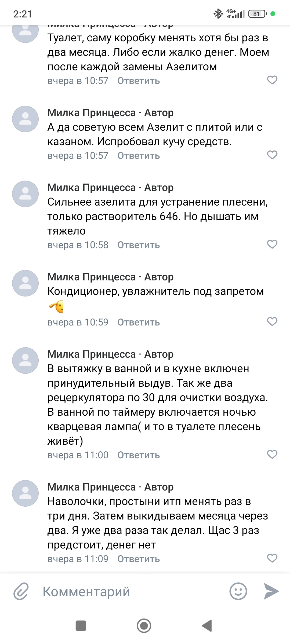Like the Туалет коробку comment
Viewport: 290px width, 644px height.
click(272, 80)
